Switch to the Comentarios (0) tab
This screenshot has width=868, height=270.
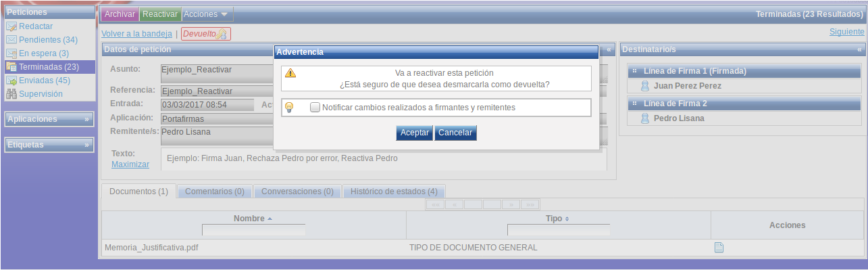pyautogui.click(x=215, y=192)
